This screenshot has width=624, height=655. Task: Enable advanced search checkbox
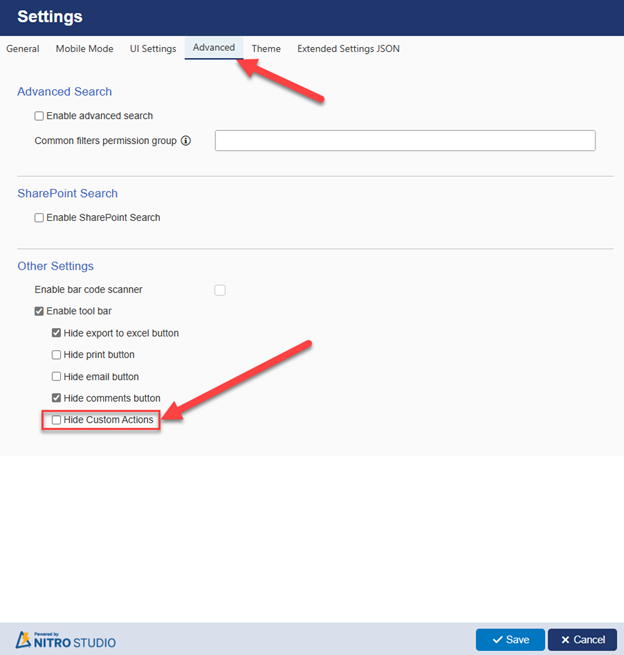[x=39, y=116]
